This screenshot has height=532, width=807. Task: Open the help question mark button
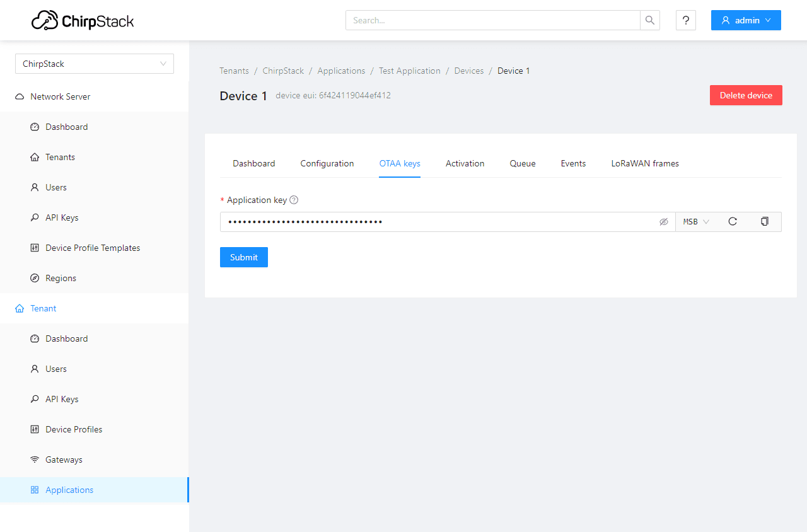pos(686,20)
